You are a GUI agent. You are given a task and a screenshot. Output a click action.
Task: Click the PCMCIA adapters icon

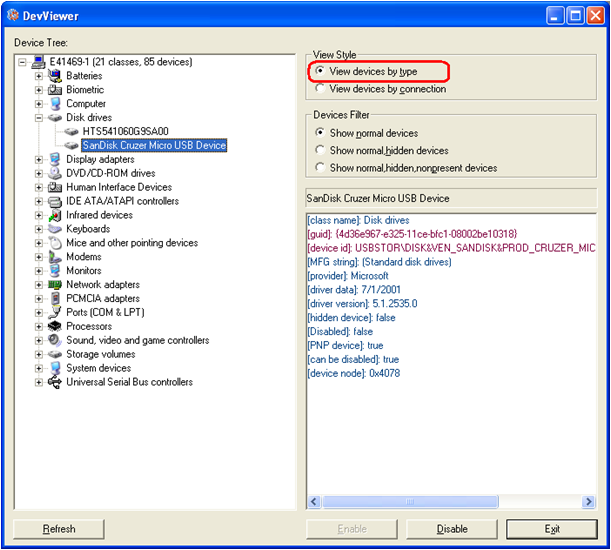click(x=55, y=299)
